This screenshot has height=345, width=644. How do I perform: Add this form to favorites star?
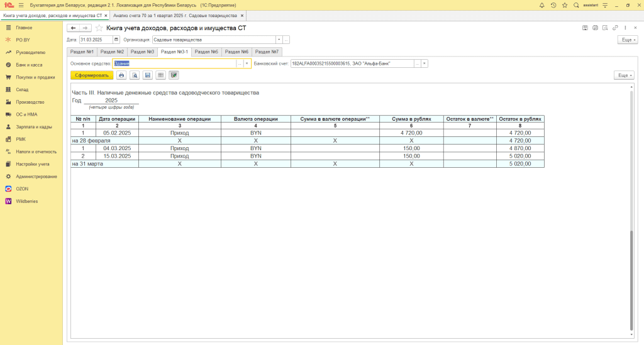(99, 28)
